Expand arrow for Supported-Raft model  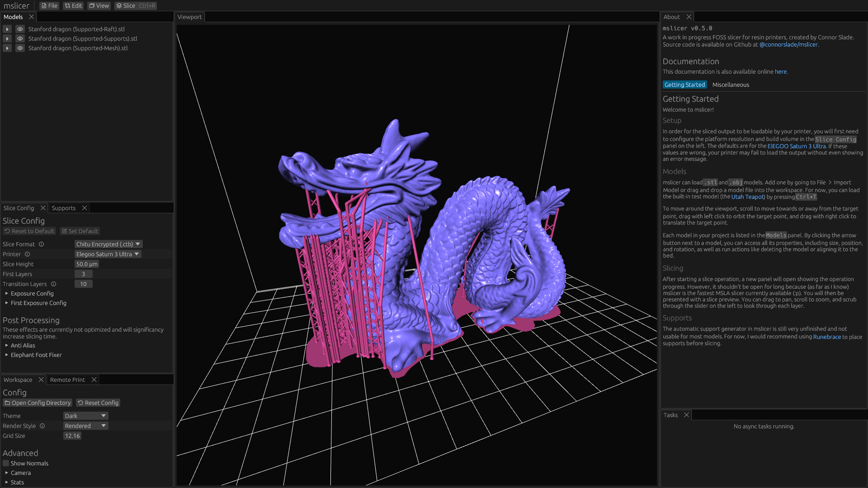coord(7,29)
